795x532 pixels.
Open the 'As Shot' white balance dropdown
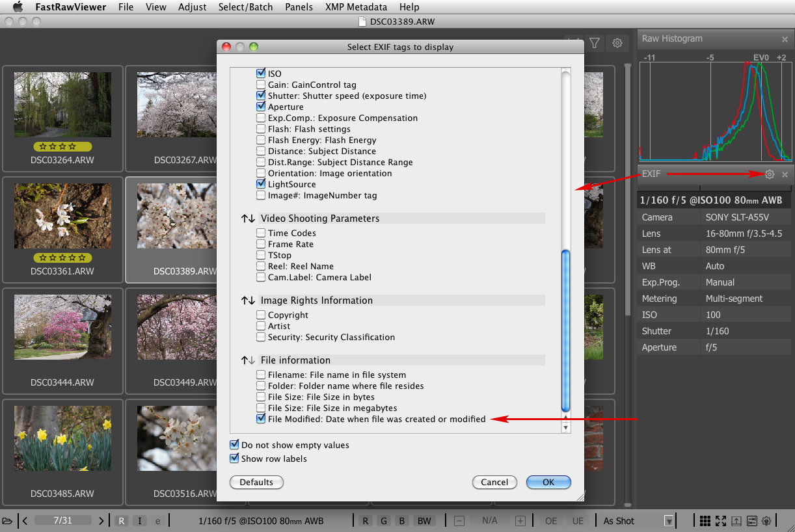(x=668, y=521)
